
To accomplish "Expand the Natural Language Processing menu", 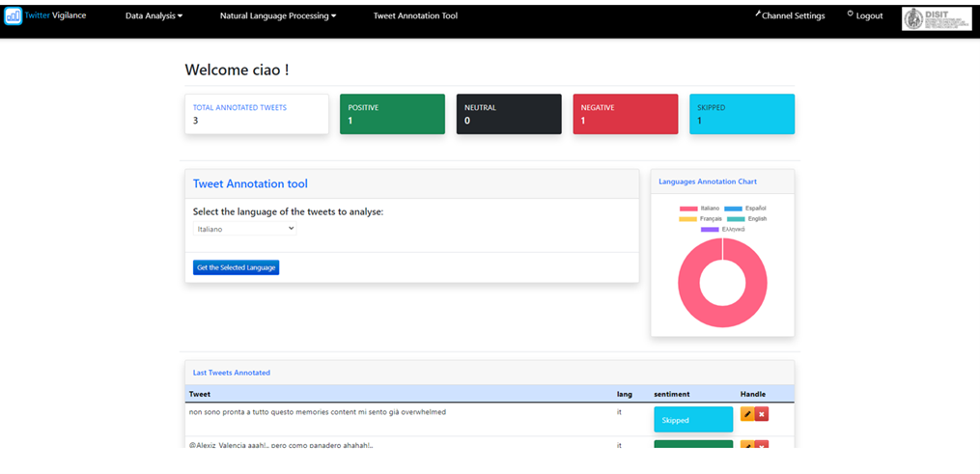I will [278, 16].
